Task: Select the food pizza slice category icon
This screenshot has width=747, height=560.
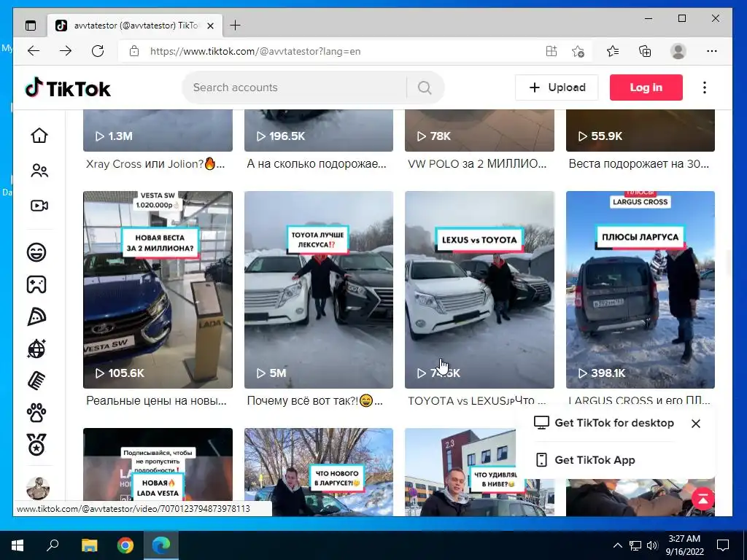Action: [36, 316]
